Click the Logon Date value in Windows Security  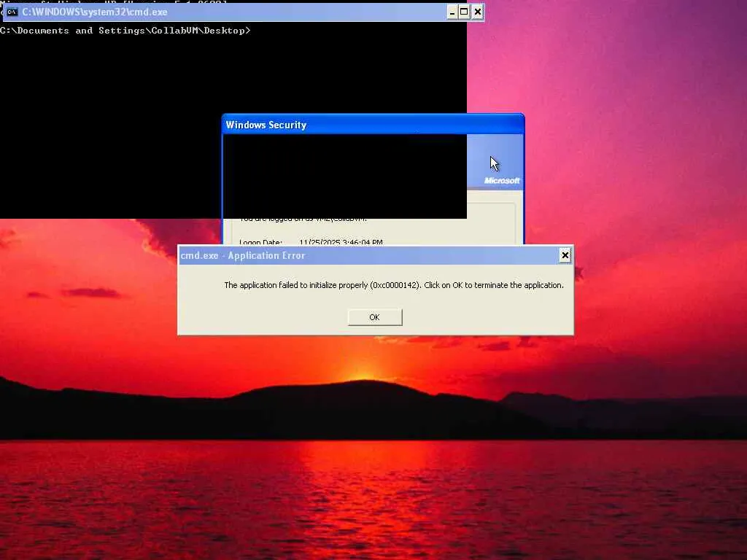point(341,242)
